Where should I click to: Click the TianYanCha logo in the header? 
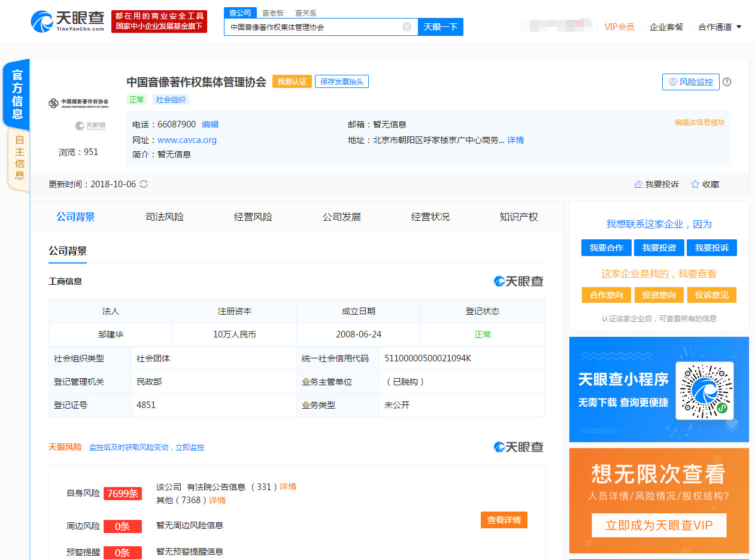(x=68, y=21)
